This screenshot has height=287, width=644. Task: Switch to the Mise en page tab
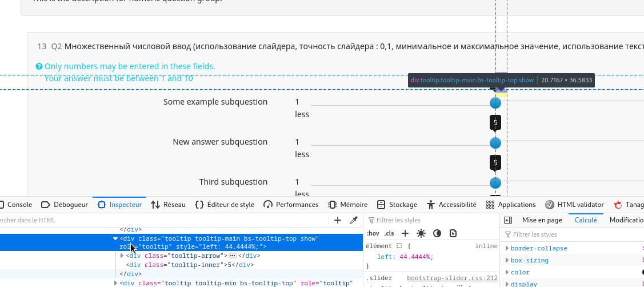coord(542,220)
